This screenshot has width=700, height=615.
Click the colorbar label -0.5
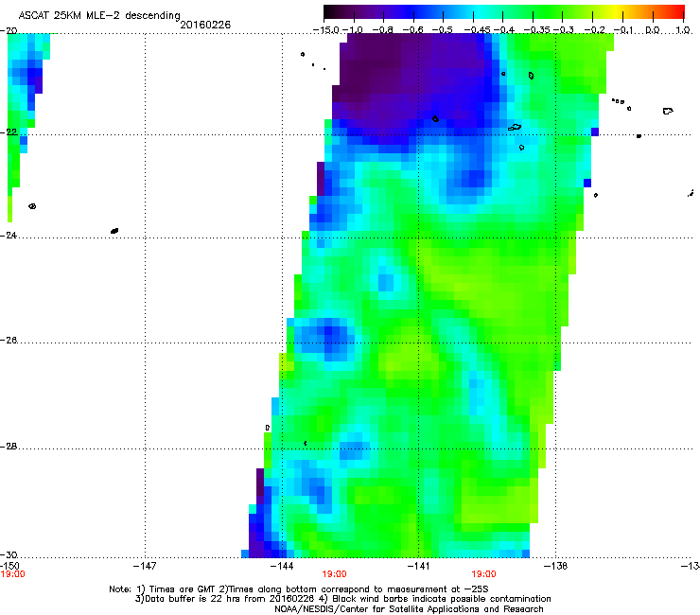pos(442,30)
